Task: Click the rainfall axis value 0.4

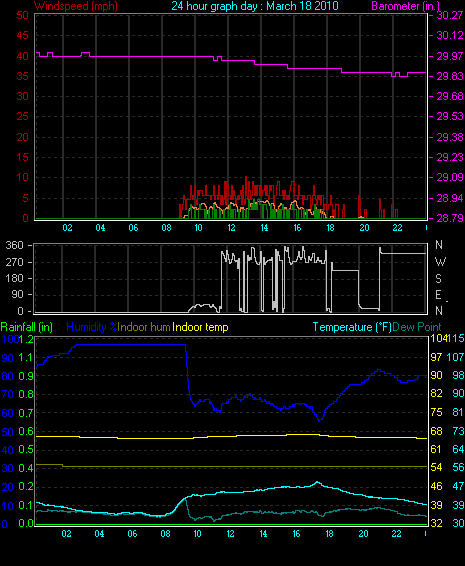Action: [x=26, y=468]
